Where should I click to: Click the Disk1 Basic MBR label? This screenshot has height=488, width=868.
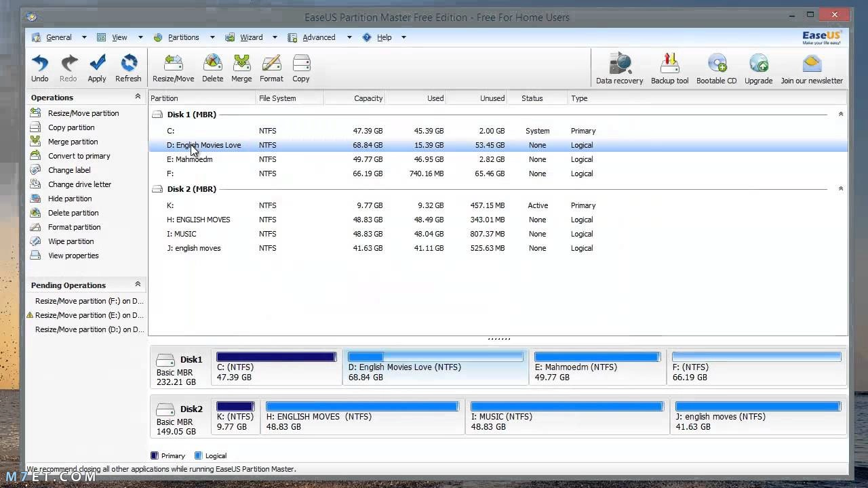point(180,369)
